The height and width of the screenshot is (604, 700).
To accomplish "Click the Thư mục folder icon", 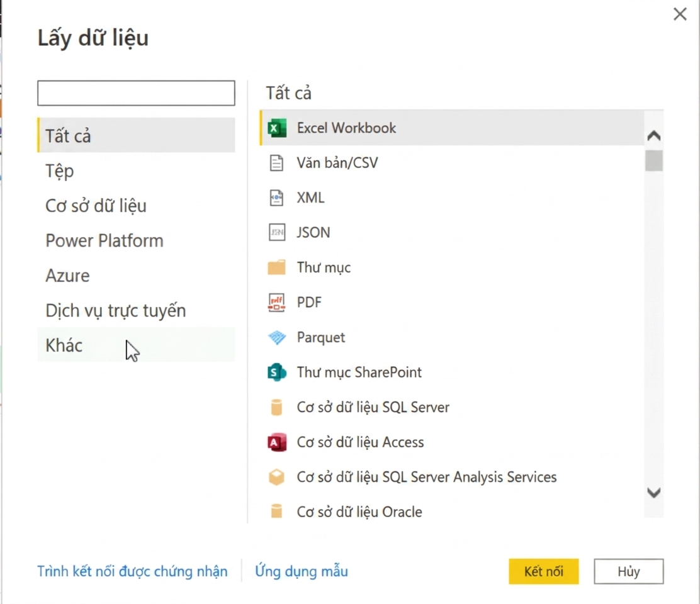I will click(277, 267).
